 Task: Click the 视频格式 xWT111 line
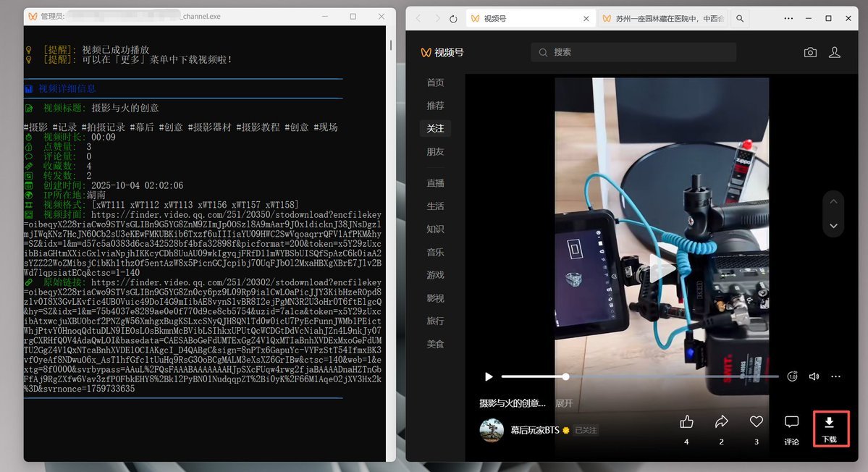click(x=161, y=205)
